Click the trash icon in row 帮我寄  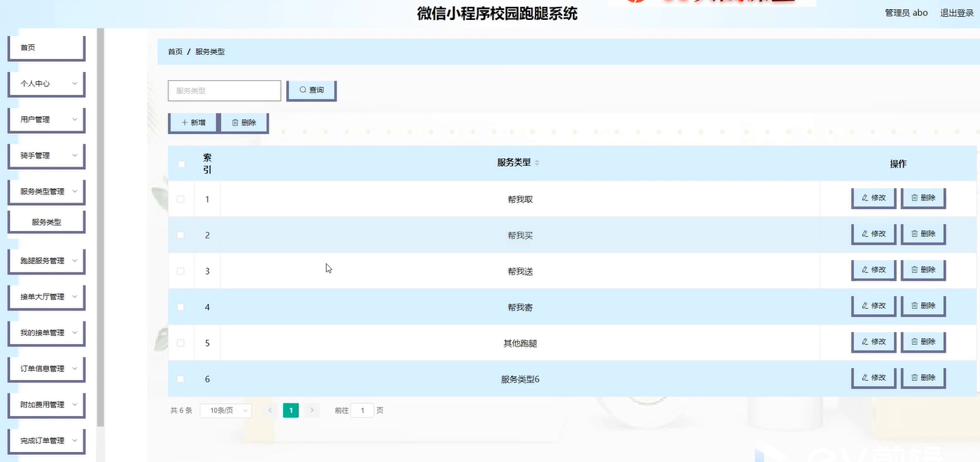coord(915,305)
